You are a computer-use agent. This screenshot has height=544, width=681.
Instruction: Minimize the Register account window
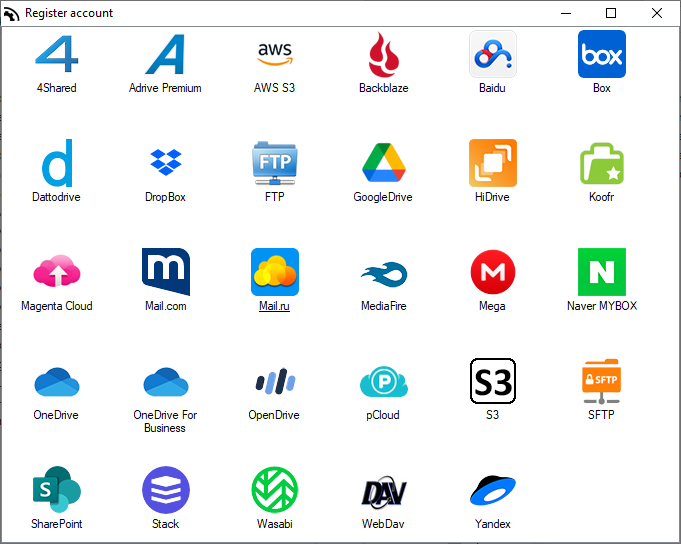[566, 13]
